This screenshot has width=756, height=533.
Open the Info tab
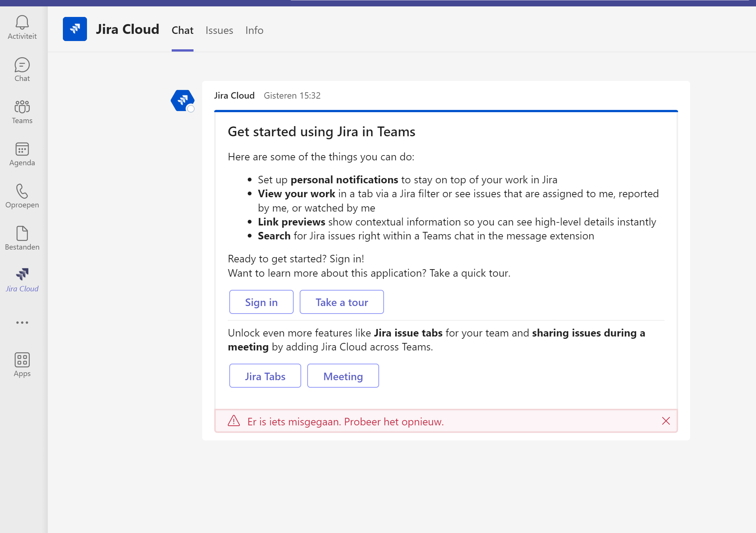(254, 30)
